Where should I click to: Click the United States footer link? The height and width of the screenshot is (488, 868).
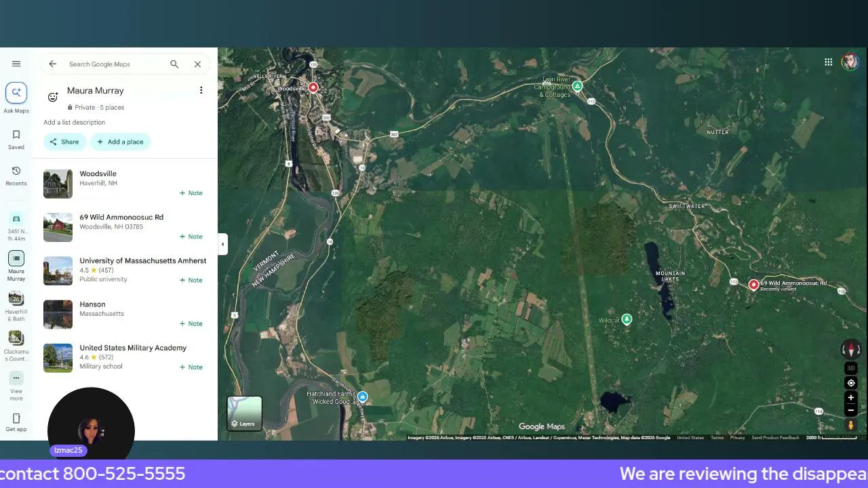click(690, 438)
